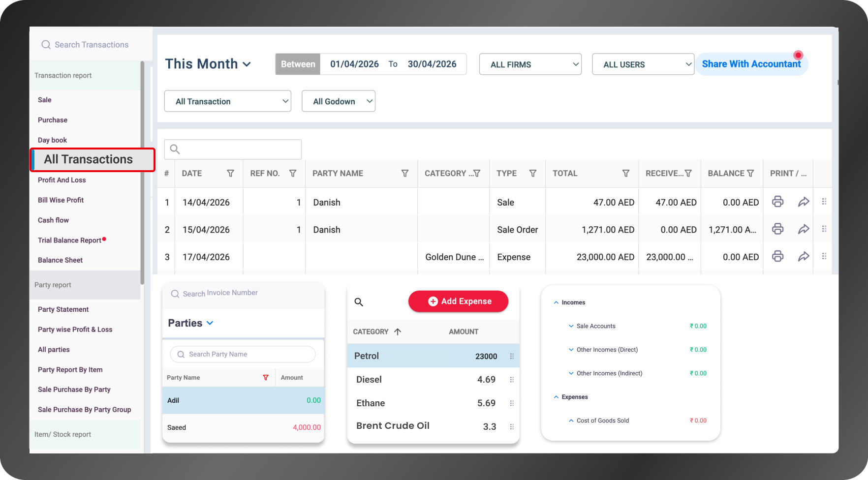Click the transactions table search box
This screenshot has width=868, height=480.
[233, 149]
